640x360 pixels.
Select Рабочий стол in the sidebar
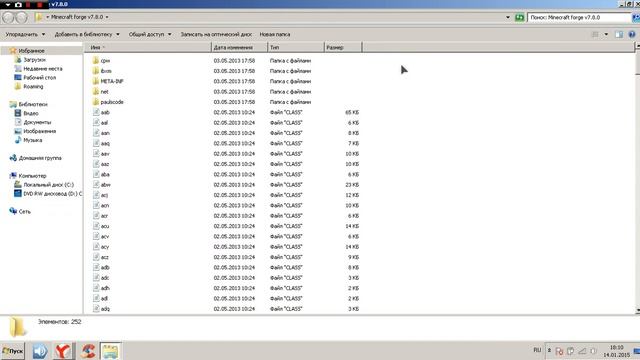[39, 78]
